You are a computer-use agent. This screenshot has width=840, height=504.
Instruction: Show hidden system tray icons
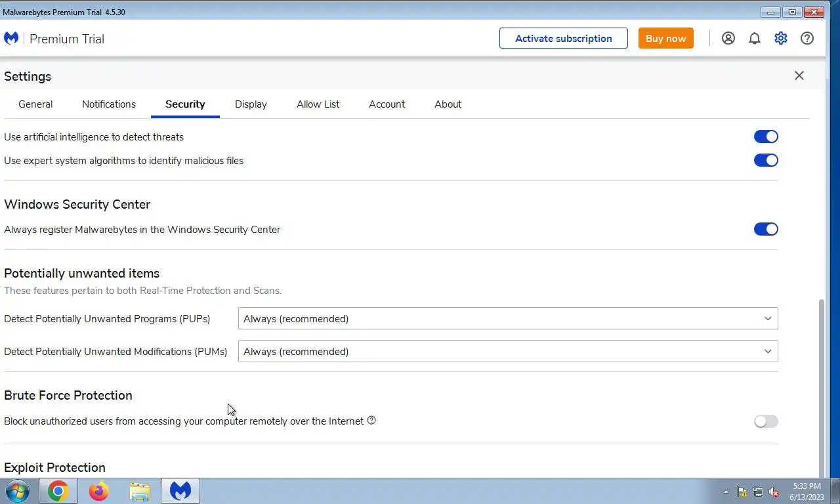tap(726, 492)
